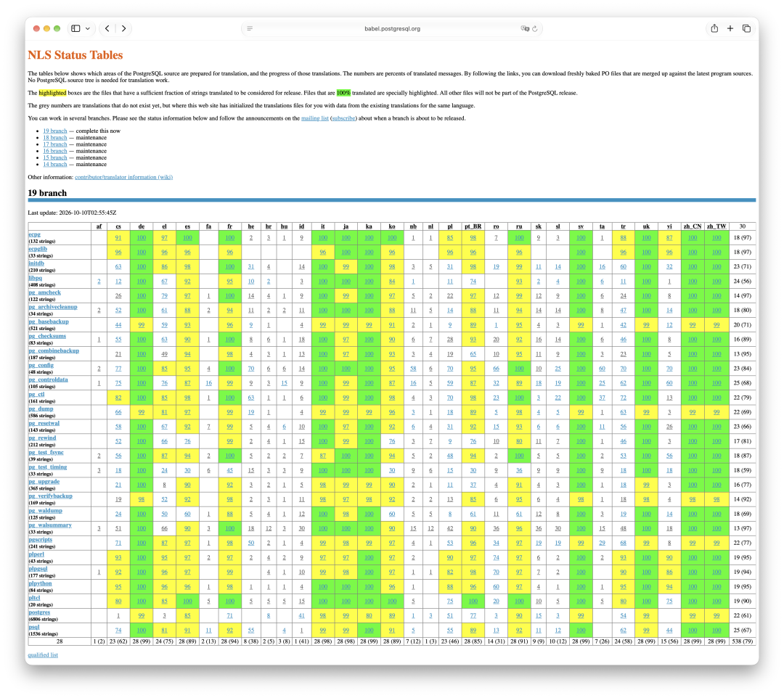Open contributor/translator information wiki link

click(123, 177)
